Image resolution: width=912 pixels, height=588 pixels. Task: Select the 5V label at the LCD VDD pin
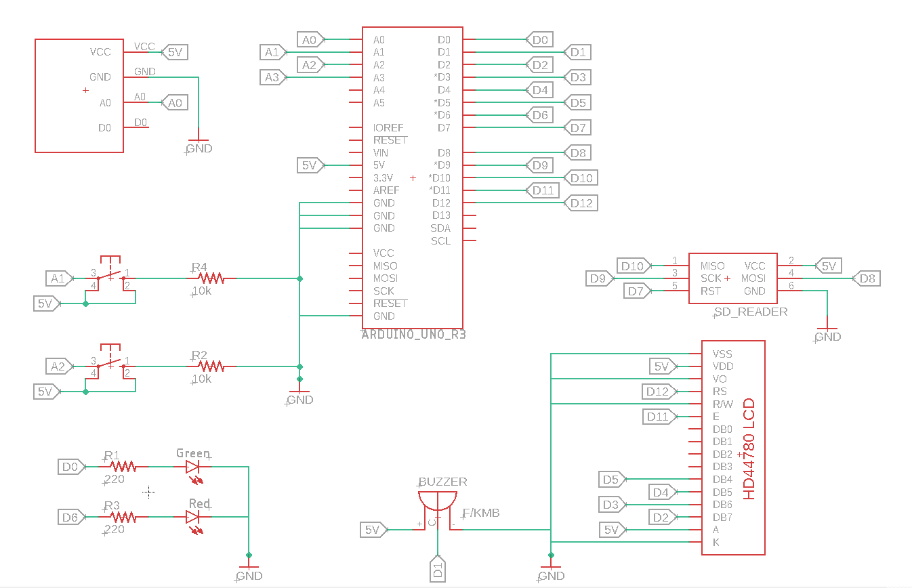pyautogui.click(x=662, y=366)
